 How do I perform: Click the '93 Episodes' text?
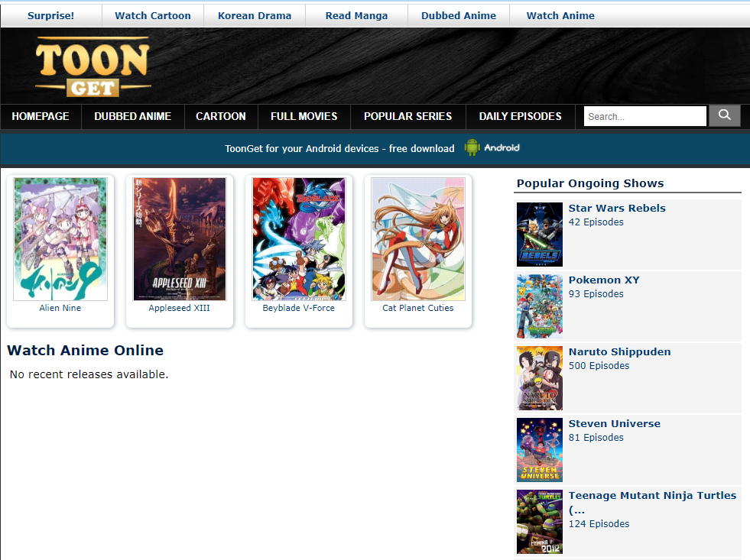pyautogui.click(x=596, y=294)
